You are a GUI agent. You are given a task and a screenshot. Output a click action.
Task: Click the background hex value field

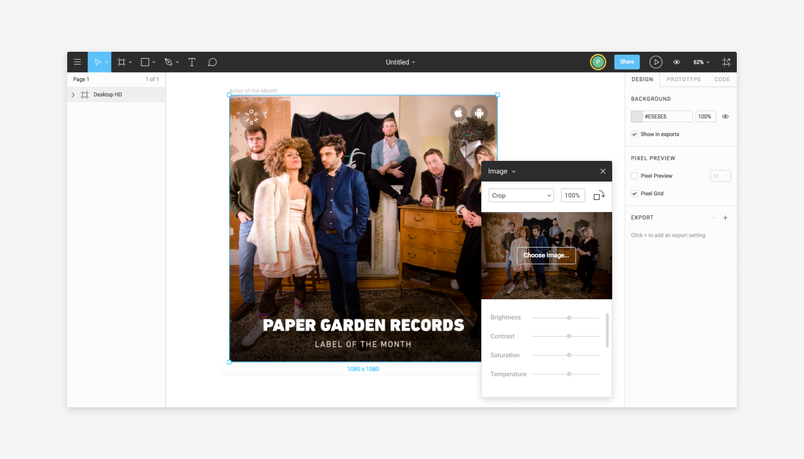pos(667,116)
